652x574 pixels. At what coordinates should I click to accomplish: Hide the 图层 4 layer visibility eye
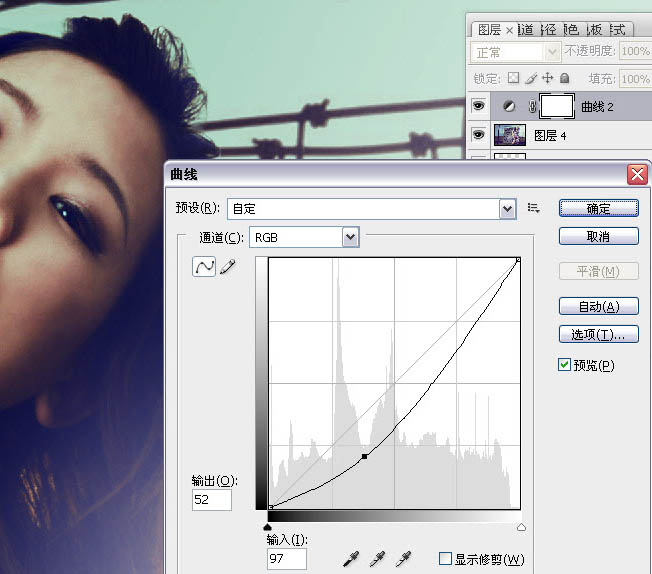(x=479, y=135)
